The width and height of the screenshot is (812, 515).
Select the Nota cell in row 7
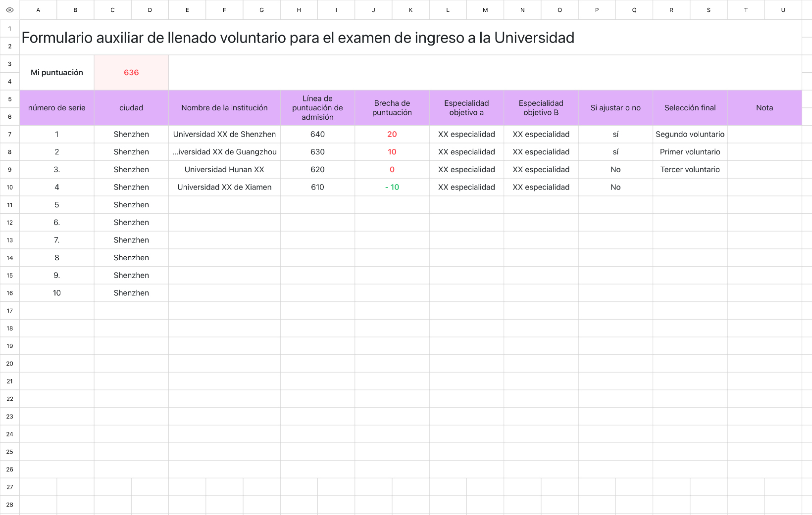764,134
